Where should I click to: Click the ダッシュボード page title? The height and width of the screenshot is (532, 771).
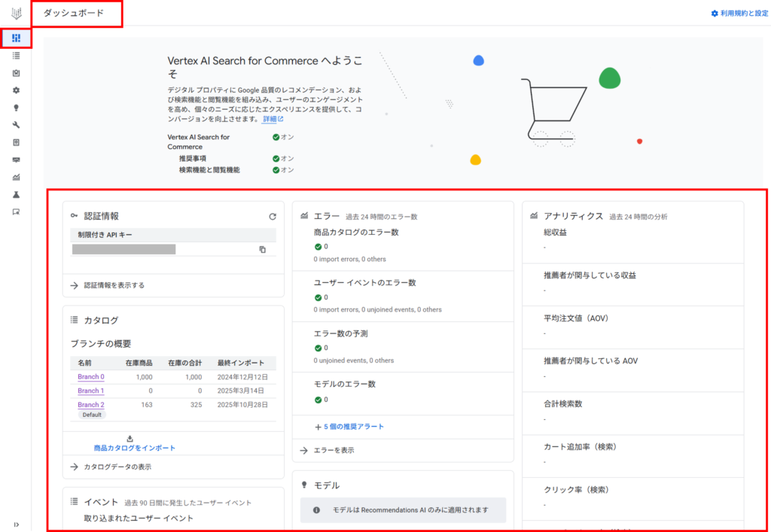[74, 14]
